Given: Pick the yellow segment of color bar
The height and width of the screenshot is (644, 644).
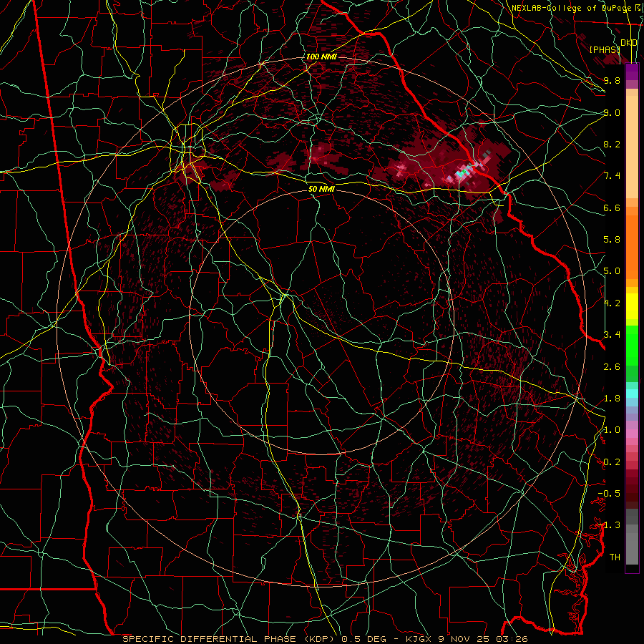Looking at the screenshot, I should pyautogui.click(x=632, y=306).
